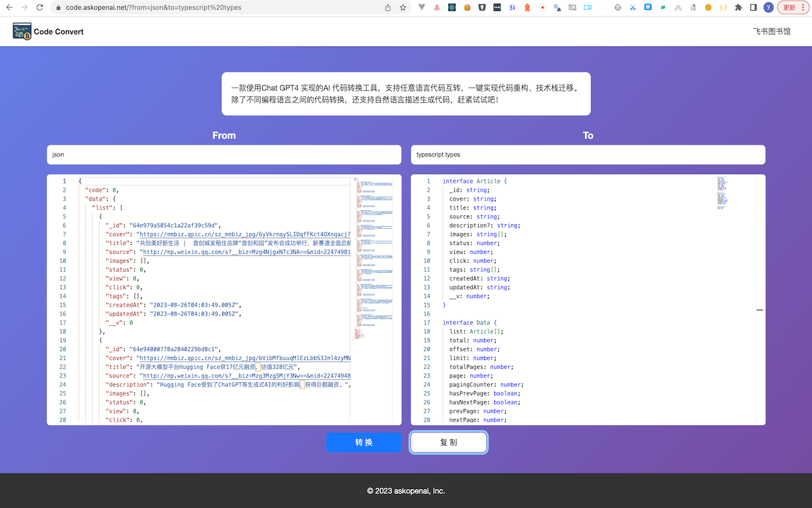Image resolution: width=812 pixels, height=508 pixels.
Task: Click the '$i' extension icon
Action: pos(513,8)
